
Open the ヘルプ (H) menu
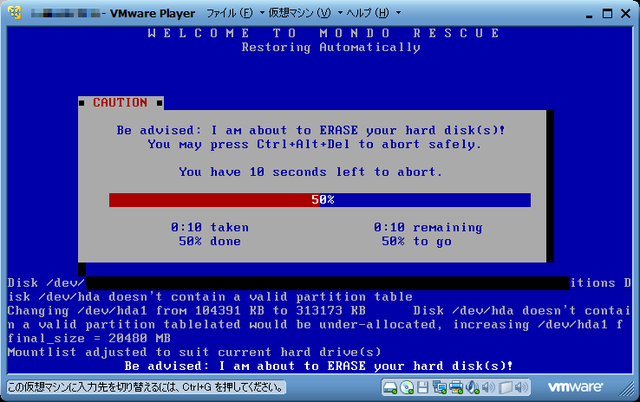[x=368, y=13]
